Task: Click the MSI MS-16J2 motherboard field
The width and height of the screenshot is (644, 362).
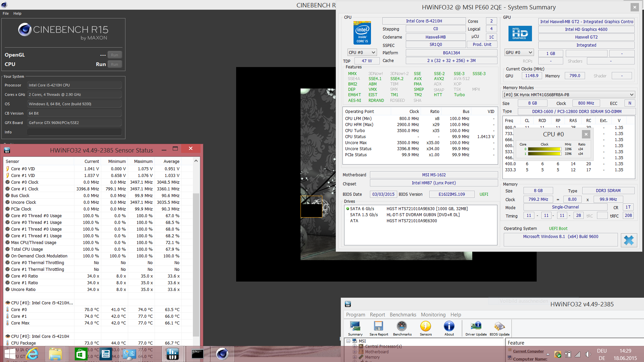Action: [x=434, y=175]
